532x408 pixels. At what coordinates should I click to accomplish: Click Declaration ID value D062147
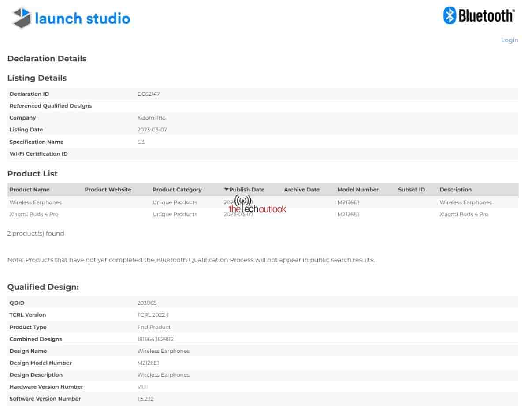point(149,94)
